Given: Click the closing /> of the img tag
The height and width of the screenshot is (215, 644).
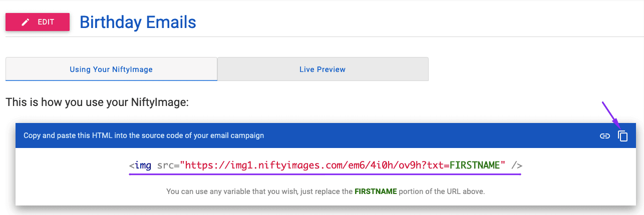Looking at the screenshot, I should click(x=517, y=165).
